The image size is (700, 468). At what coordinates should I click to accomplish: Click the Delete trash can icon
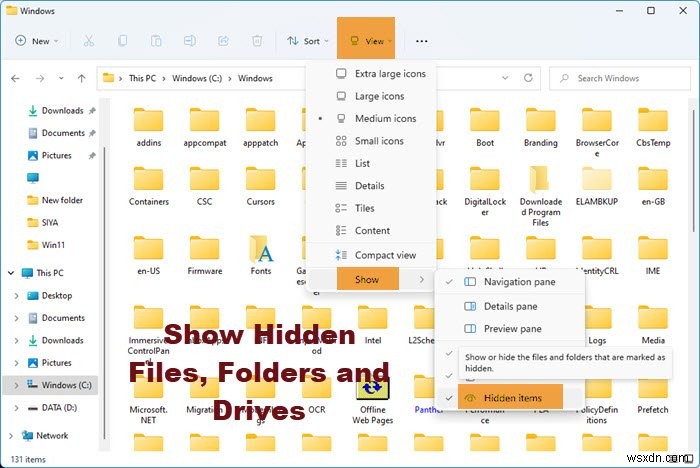click(257, 41)
